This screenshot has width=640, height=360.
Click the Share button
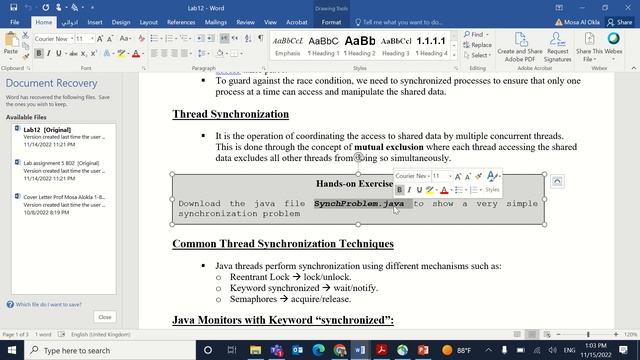tap(620, 22)
